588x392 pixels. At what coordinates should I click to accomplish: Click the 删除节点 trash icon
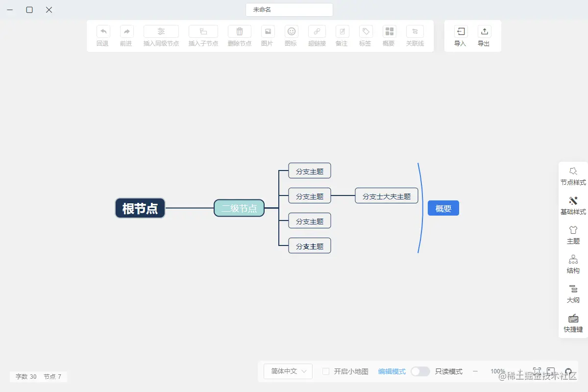240,32
